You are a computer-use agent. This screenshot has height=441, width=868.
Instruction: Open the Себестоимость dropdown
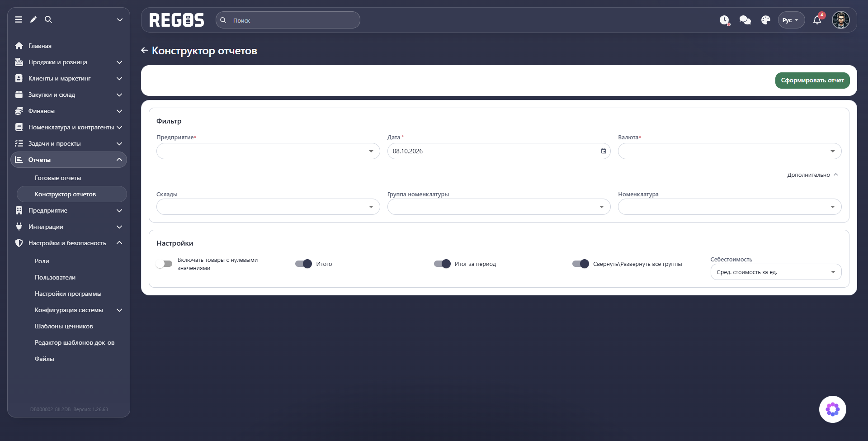[x=776, y=272]
